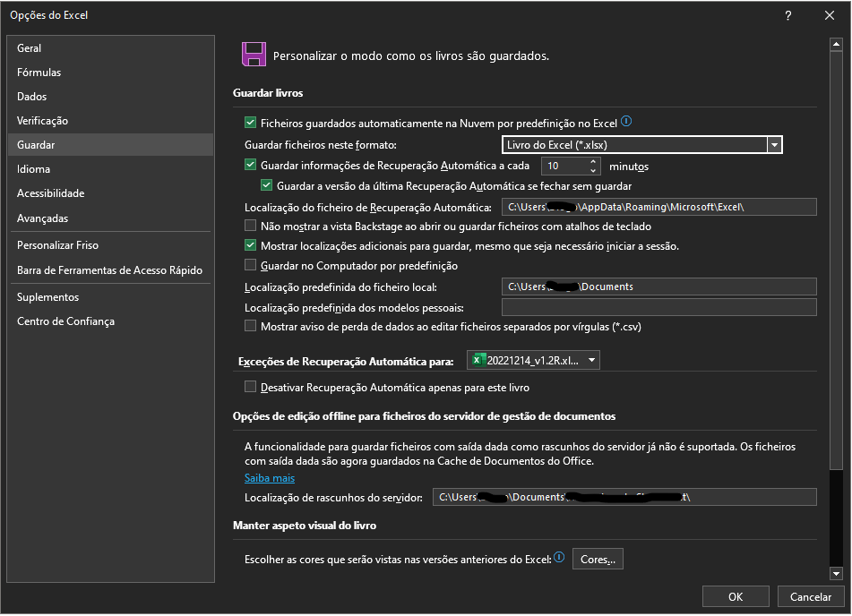Click the OK button
Image resolution: width=852 pixels, height=616 pixels.
click(x=736, y=596)
